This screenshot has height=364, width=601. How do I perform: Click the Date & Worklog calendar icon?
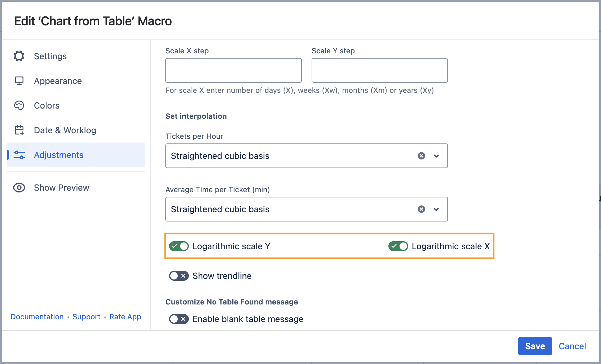[19, 130]
